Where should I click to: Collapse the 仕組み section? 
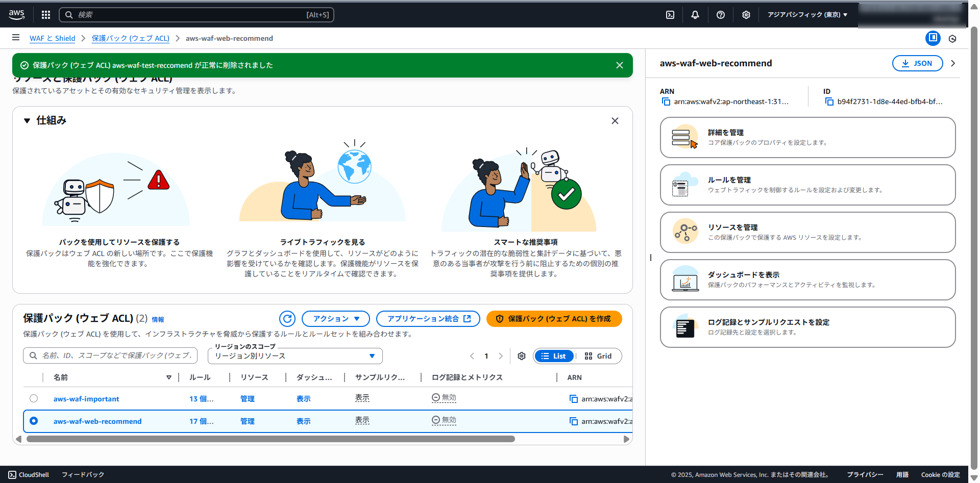coord(27,121)
